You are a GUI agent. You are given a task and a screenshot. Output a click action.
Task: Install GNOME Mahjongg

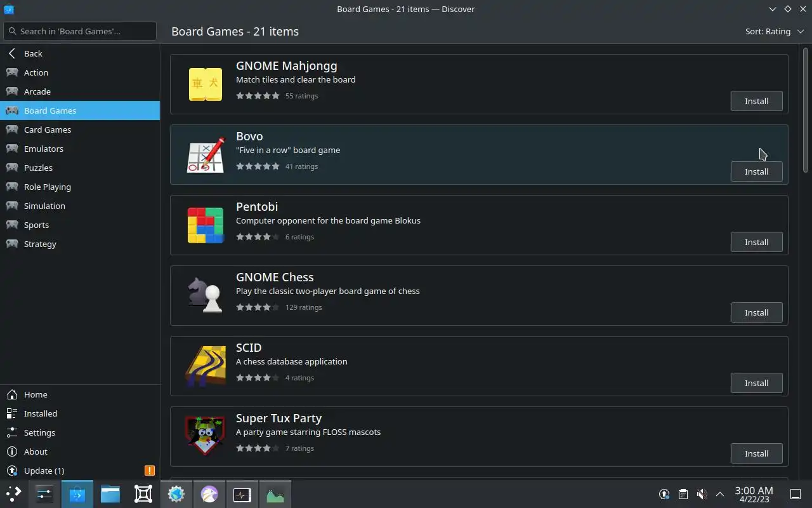click(x=756, y=101)
